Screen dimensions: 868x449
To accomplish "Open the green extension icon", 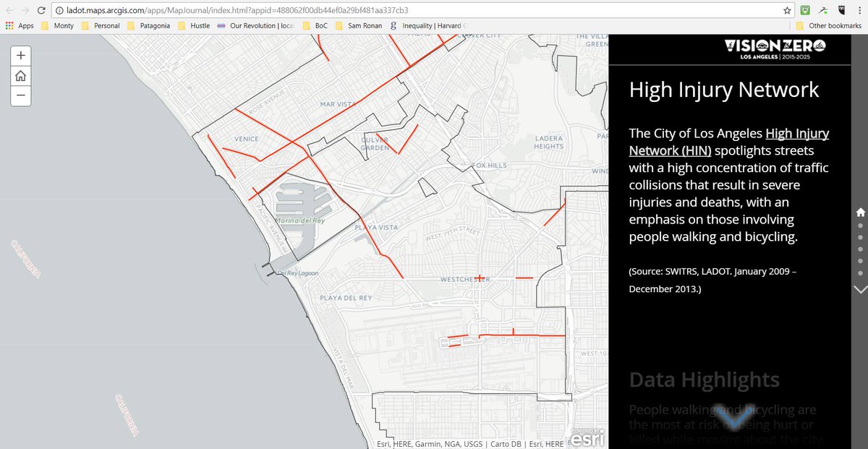I will (x=805, y=10).
